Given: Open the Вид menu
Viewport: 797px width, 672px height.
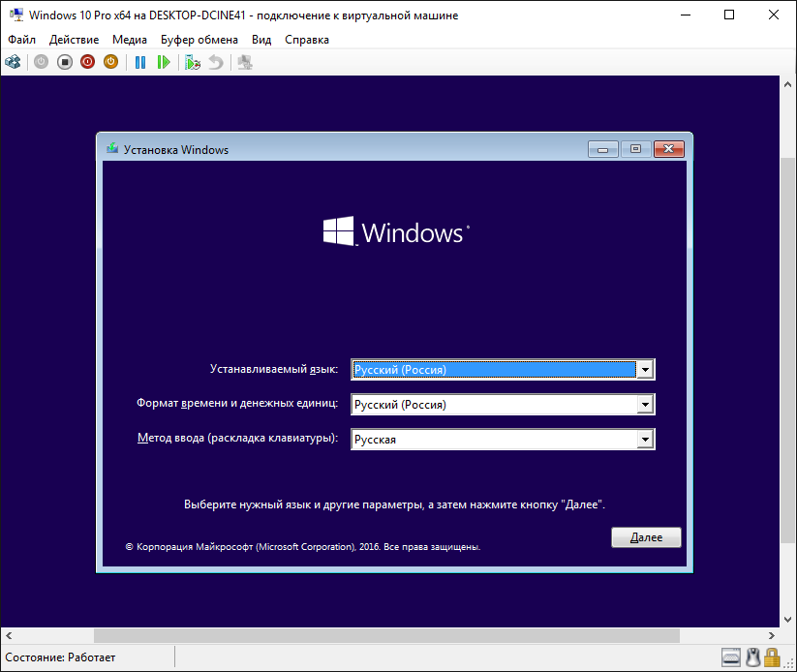Looking at the screenshot, I should 261,40.
